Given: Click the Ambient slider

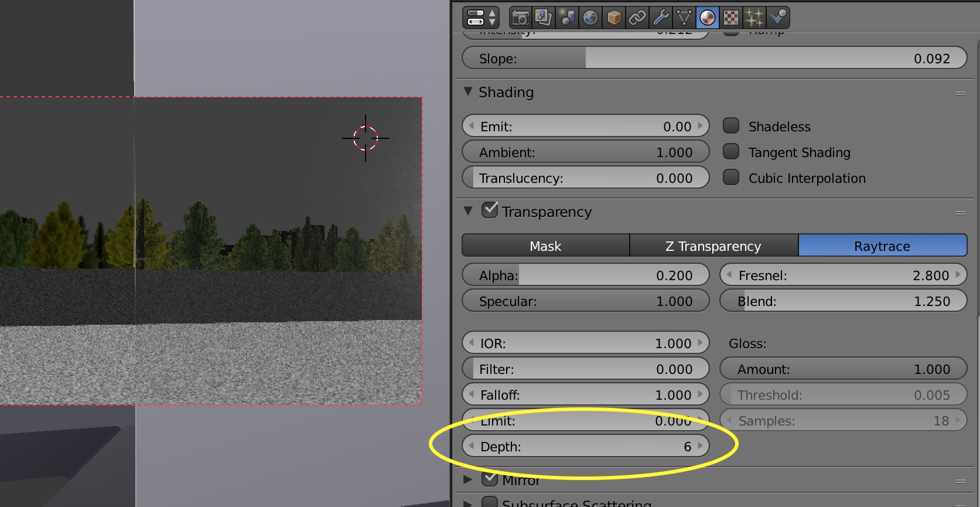Looking at the screenshot, I should pyautogui.click(x=585, y=152).
